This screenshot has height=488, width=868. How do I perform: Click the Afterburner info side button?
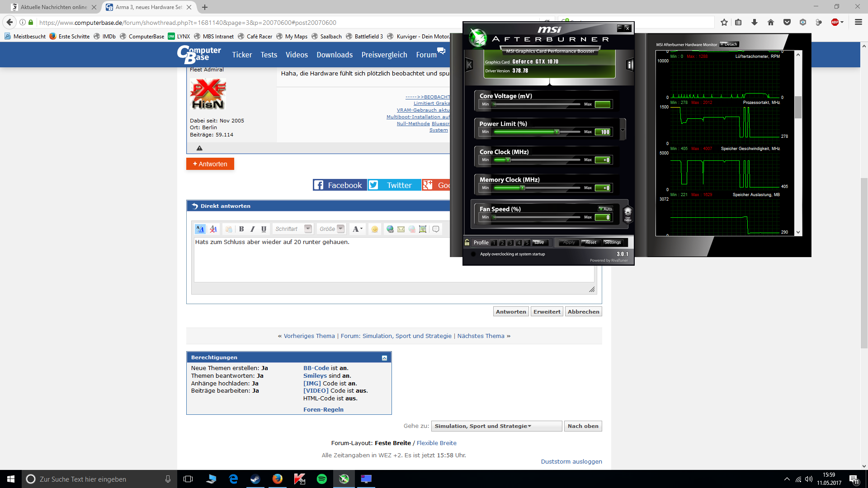point(629,65)
